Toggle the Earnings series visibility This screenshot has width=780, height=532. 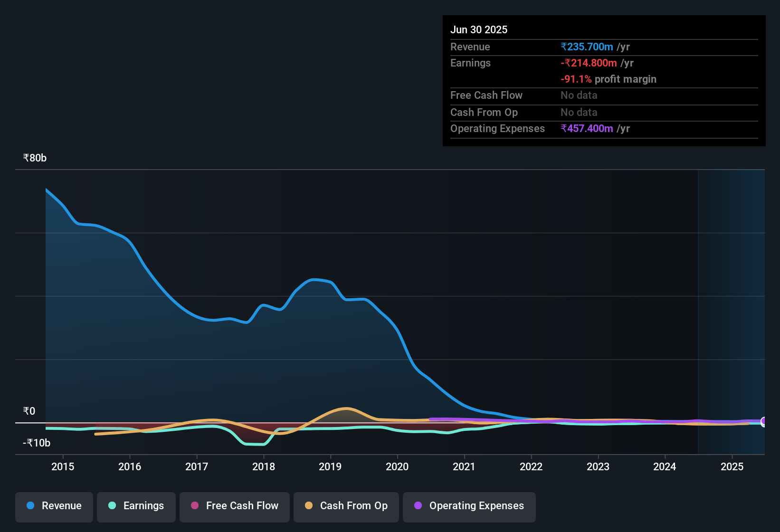(136, 506)
